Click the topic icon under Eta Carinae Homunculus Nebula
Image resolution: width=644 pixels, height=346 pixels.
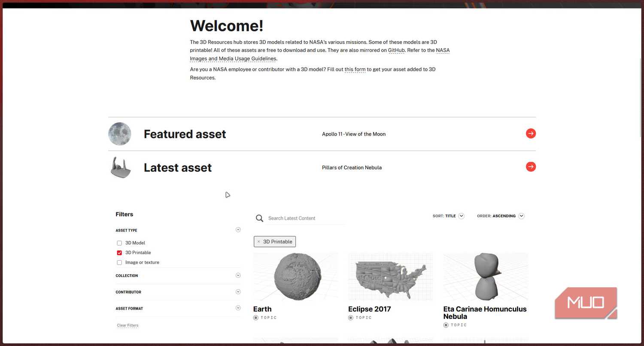pyautogui.click(x=446, y=325)
